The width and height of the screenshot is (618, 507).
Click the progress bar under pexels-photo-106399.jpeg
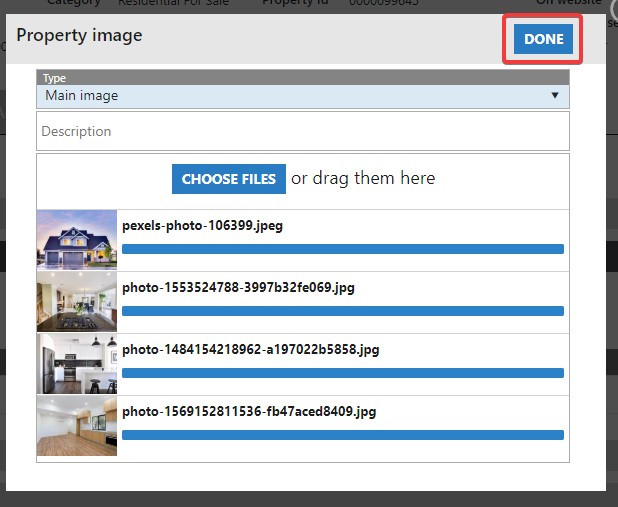click(342, 249)
